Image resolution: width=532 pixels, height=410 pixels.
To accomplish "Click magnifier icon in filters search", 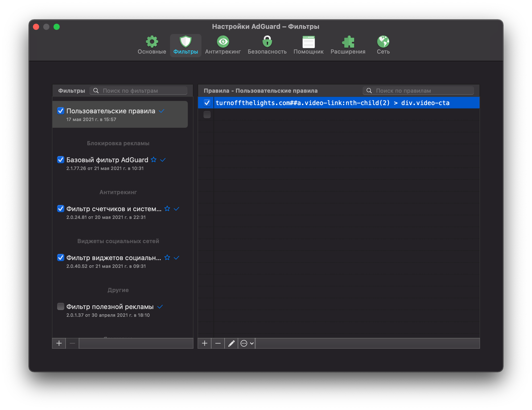I will tap(96, 91).
